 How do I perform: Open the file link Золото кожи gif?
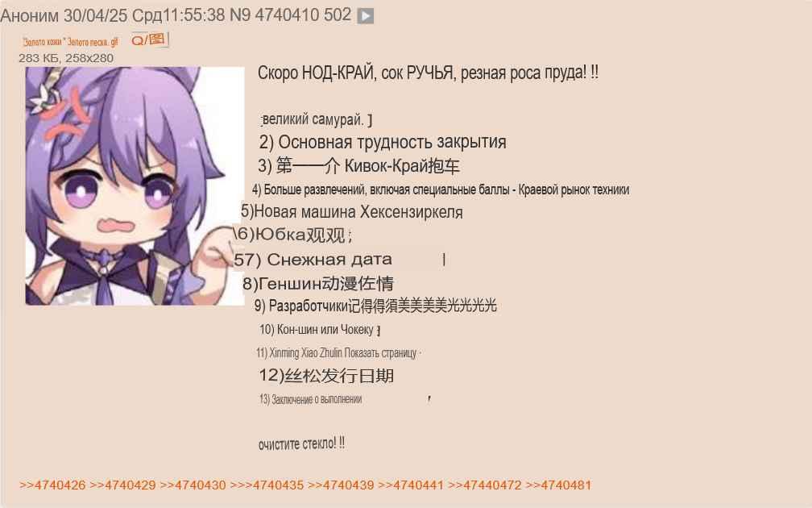click(70, 42)
